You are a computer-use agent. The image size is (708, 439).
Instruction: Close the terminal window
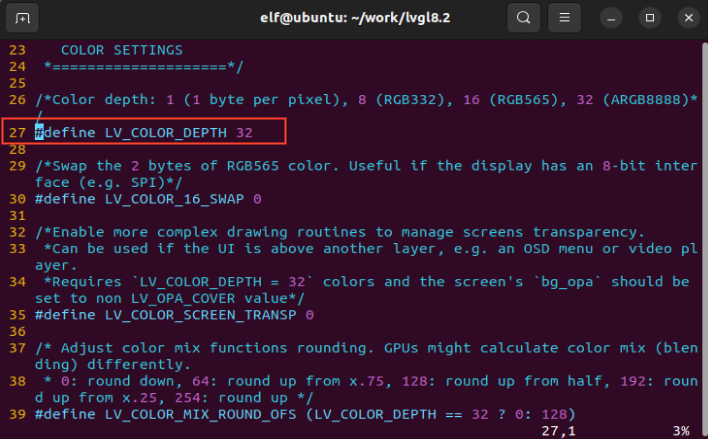point(689,18)
